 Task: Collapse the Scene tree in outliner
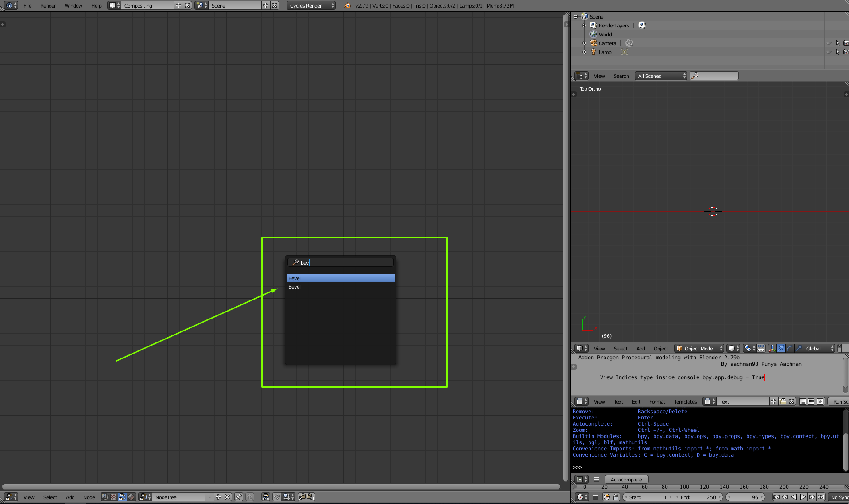click(x=575, y=17)
